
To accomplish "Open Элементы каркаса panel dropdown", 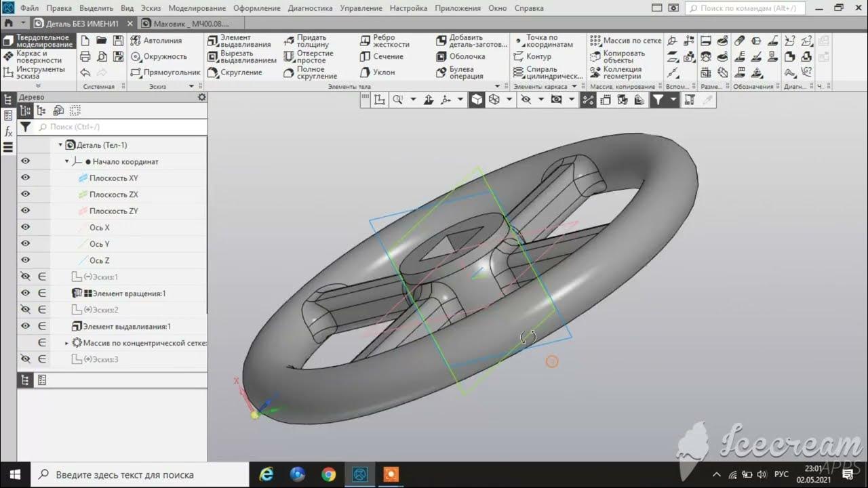I will [x=574, y=86].
